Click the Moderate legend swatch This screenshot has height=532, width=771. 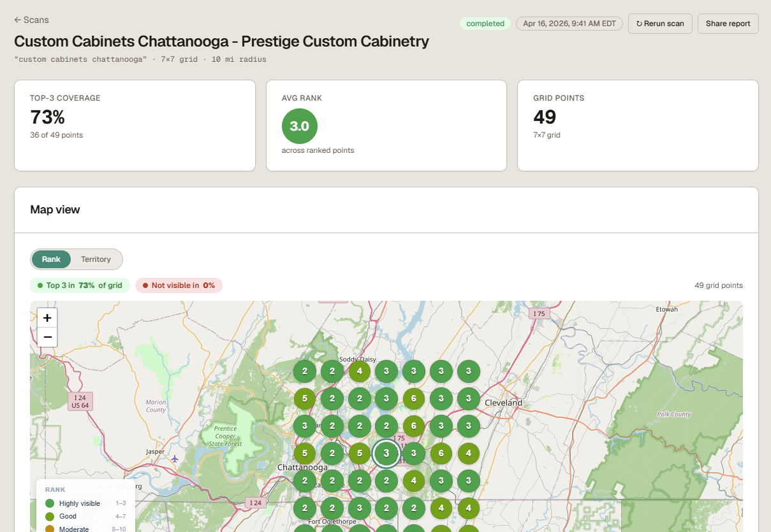[x=50, y=529]
